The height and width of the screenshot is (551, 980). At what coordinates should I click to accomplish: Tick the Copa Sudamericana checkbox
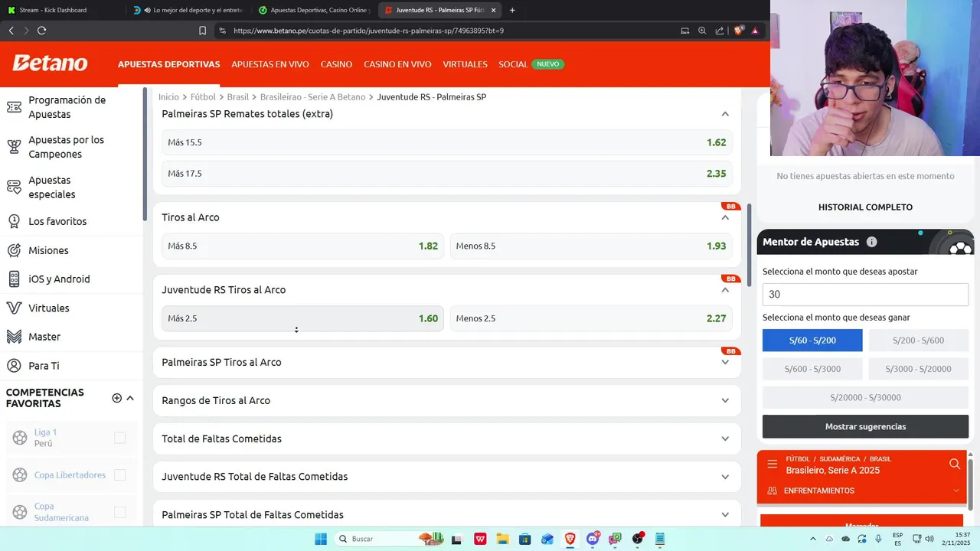click(x=119, y=512)
